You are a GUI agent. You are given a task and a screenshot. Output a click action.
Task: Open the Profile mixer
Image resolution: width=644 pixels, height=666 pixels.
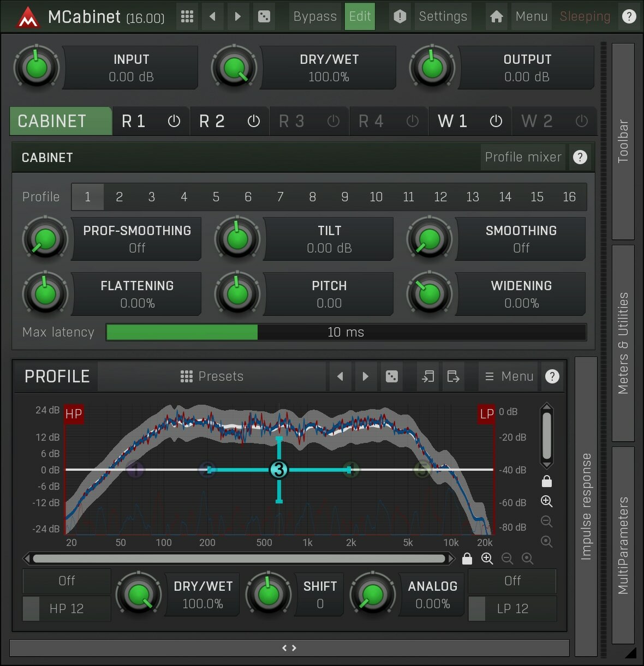[522, 157]
